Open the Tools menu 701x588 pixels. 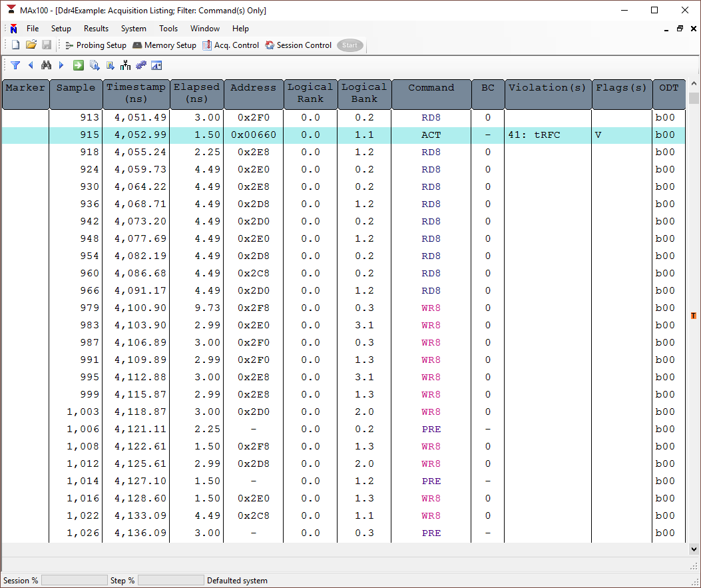click(x=168, y=29)
